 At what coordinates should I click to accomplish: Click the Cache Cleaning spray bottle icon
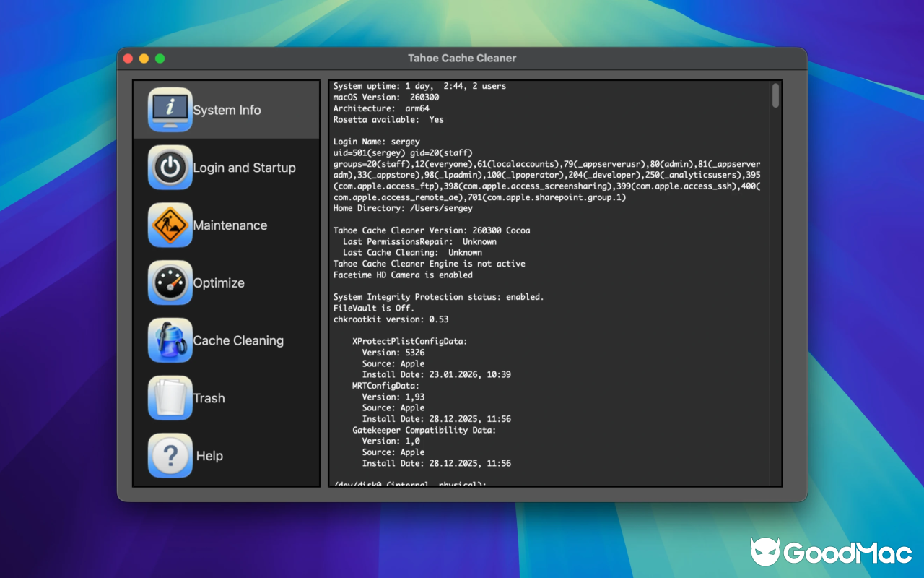pos(170,340)
